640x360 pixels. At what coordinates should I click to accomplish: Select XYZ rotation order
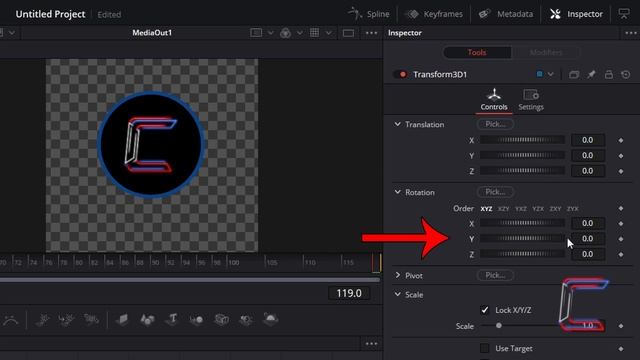[486, 209]
